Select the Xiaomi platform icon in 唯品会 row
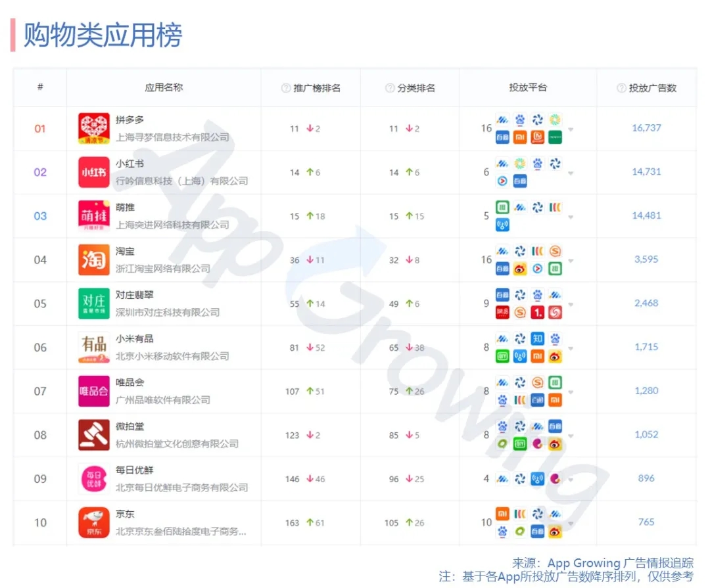 tap(555, 400)
